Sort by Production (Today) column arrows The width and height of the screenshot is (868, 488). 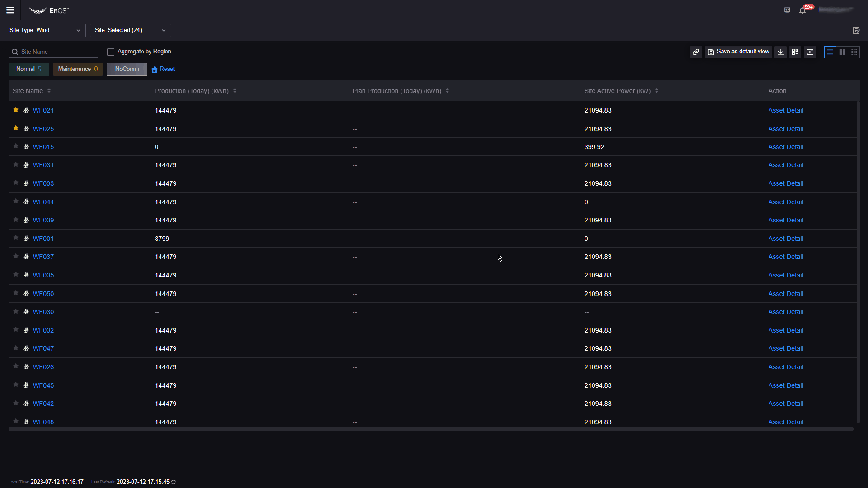(x=235, y=91)
